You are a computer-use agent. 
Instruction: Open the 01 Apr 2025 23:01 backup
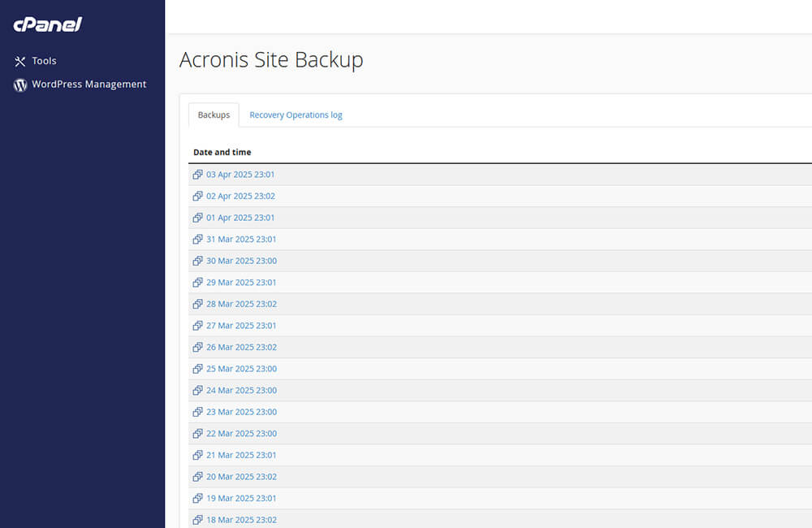[x=240, y=218]
